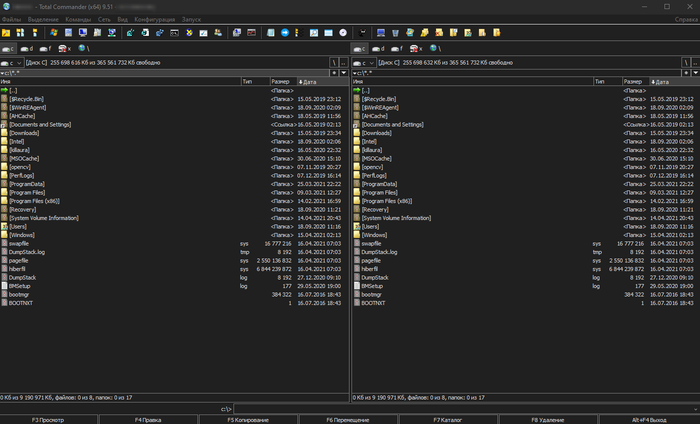Screen dimensions: 700x424
Task: Click the two overlapping computers toolbar icon
Action: point(237,33)
